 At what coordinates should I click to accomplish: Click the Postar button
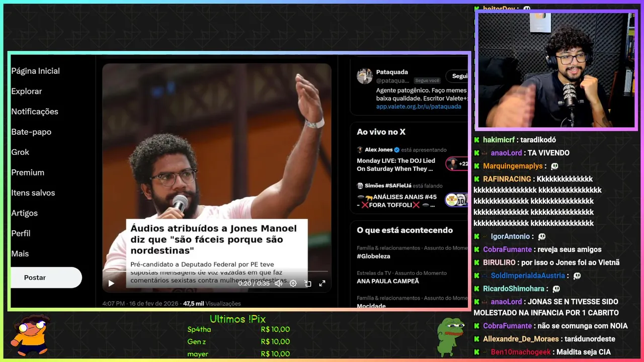[45, 278]
